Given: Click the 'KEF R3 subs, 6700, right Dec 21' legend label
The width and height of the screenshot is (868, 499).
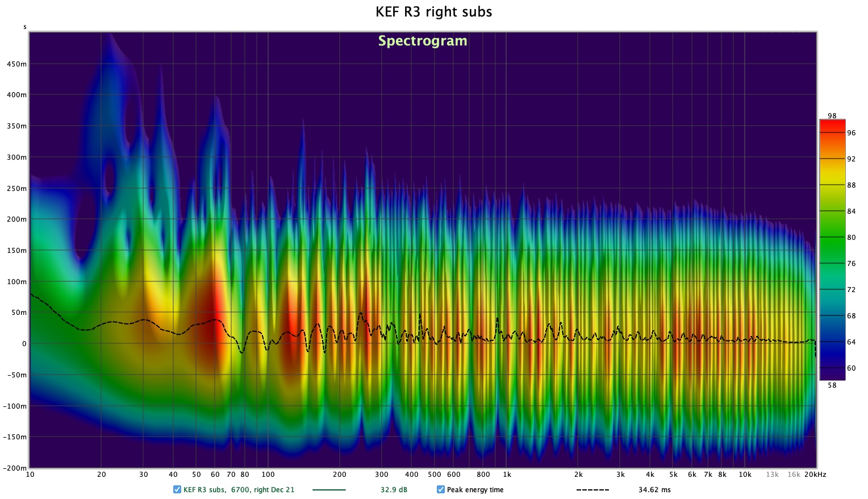Looking at the screenshot, I should 239,490.
